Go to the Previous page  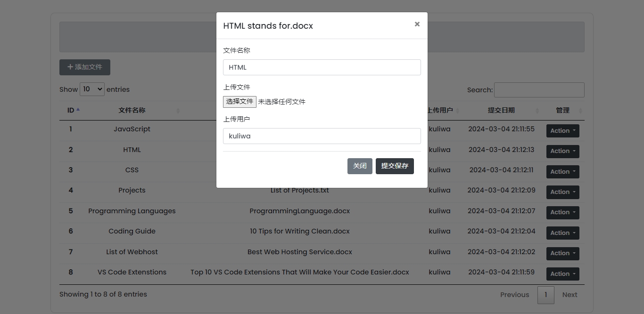[514, 295]
